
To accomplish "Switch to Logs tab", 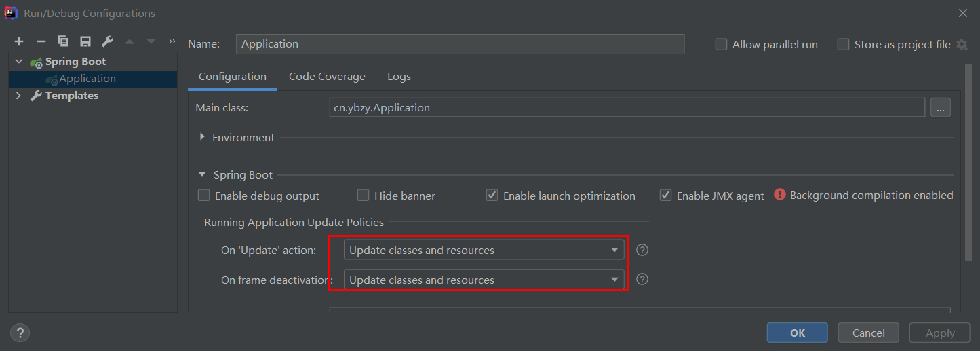I will (x=399, y=77).
